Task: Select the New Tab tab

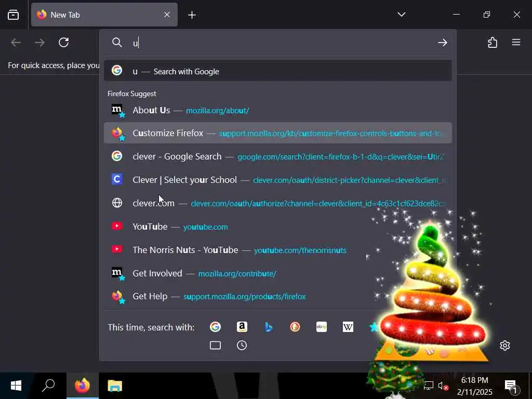Action: [x=104, y=15]
